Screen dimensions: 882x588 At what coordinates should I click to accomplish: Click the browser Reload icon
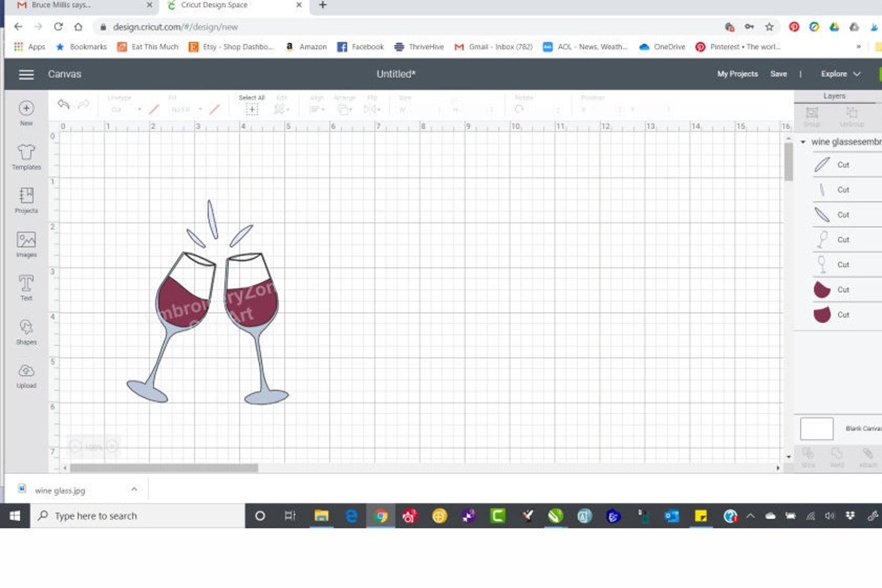(58, 27)
